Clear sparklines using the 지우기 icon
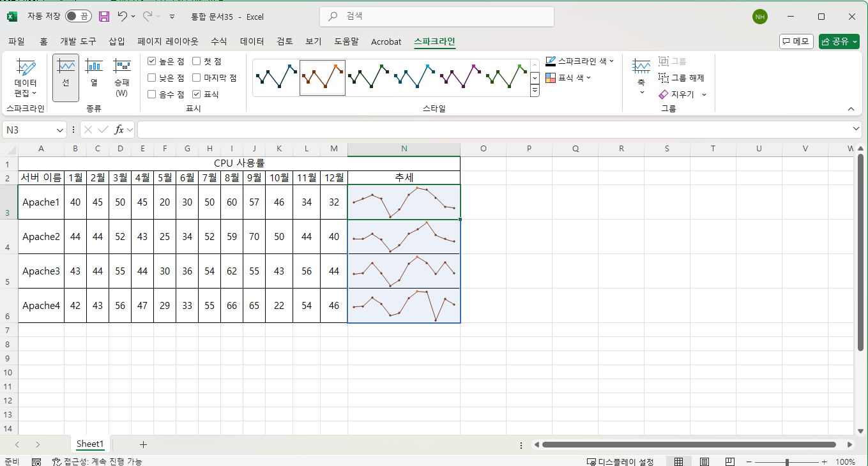868x466 pixels. coord(678,94)
